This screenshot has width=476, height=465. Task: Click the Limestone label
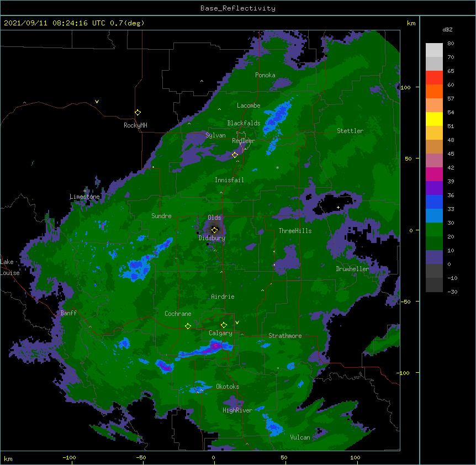point(84,197)
